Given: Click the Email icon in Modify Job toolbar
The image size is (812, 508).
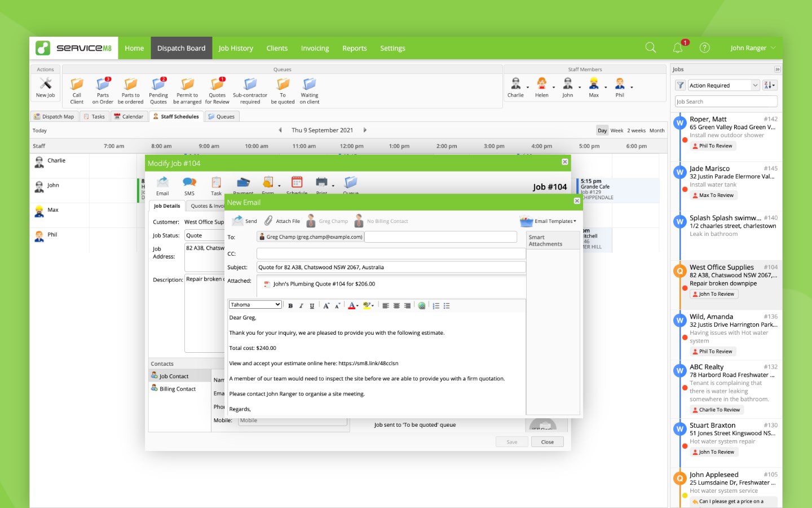Looking at the screenshot, I should (162, 182).
